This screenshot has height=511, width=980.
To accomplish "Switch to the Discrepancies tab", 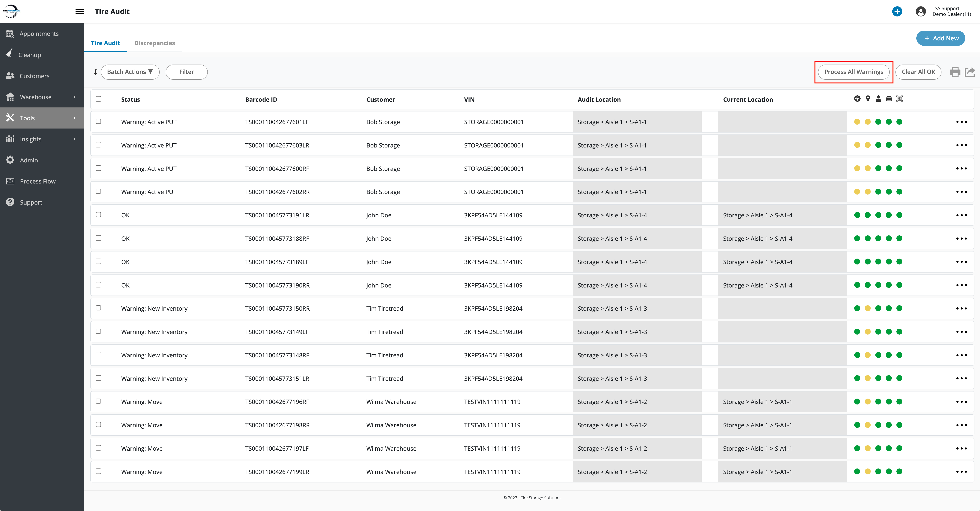I will [x=155, y=43].
